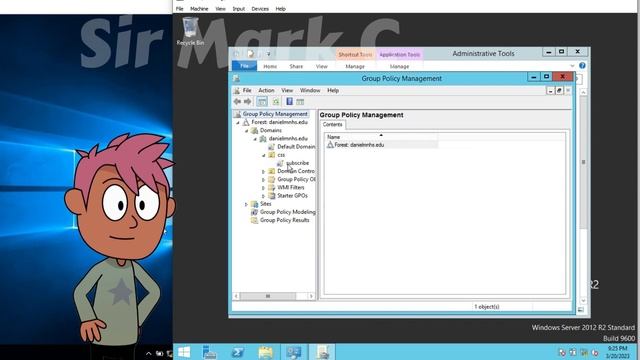Screen dimensions: 640x360
Task: Click the taskbar clock showing 9:25 PM
Action: click(x=618, y=352)
